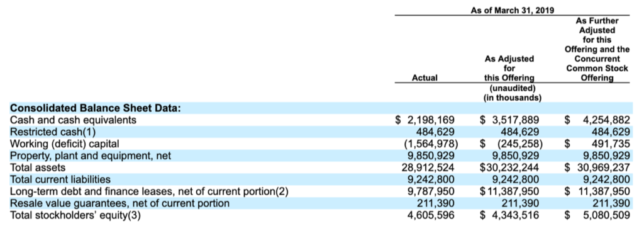Screen dimensions: 644x228
Task: Click Property, plant and equipment, net label
Action: click(91, 156)
